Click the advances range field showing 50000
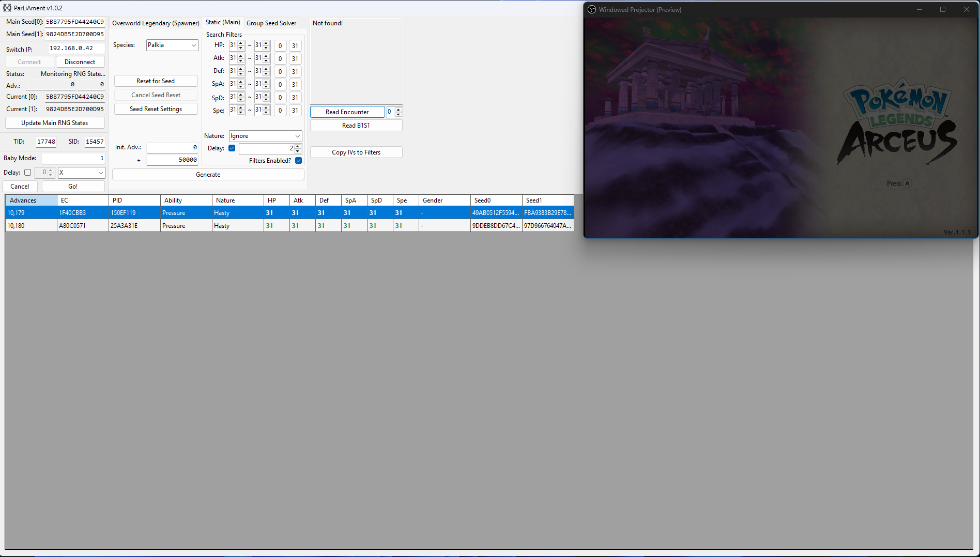Viewport: 980px width, 557px height. click(x=172, y=160)
